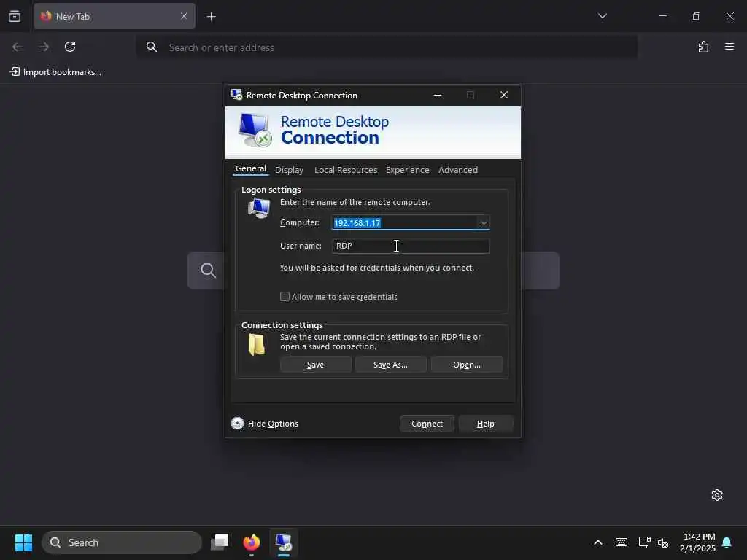Select the General tab
The height and width of the screenshot is (560, 747).
tap(251, 169)
